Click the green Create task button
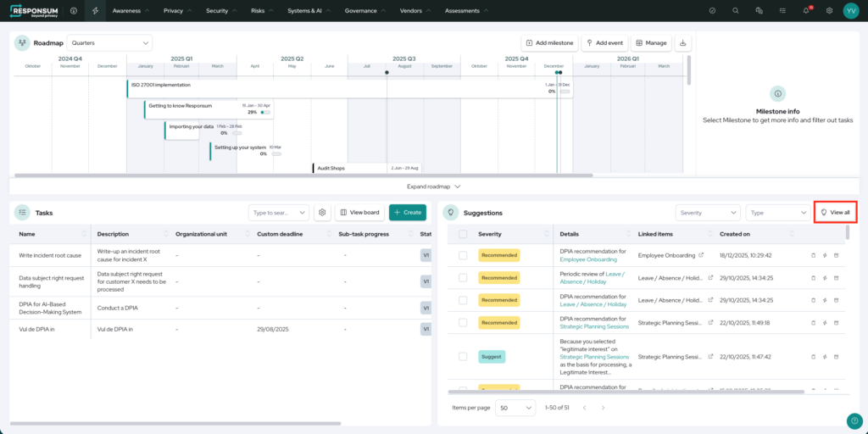Viewport: 868px width, 434px height. coord(408,213)
